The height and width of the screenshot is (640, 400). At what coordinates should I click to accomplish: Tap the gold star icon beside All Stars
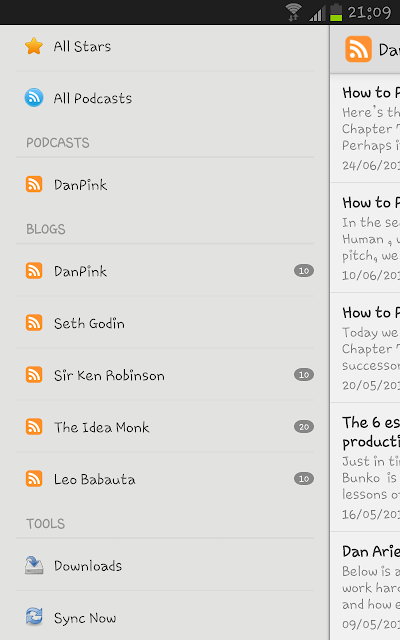click(x=34, y=46)
